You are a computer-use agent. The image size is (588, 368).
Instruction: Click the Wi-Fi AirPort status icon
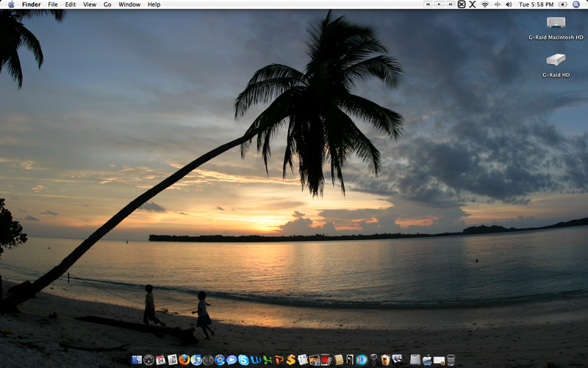485,4
